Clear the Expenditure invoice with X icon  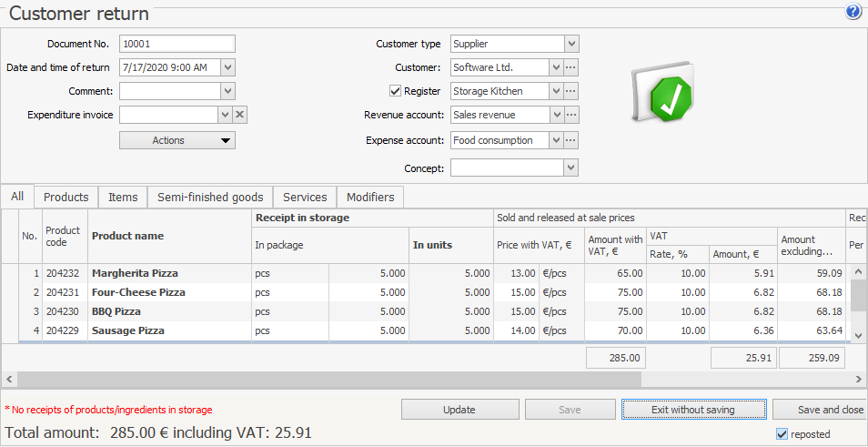[x=240, y=115]
